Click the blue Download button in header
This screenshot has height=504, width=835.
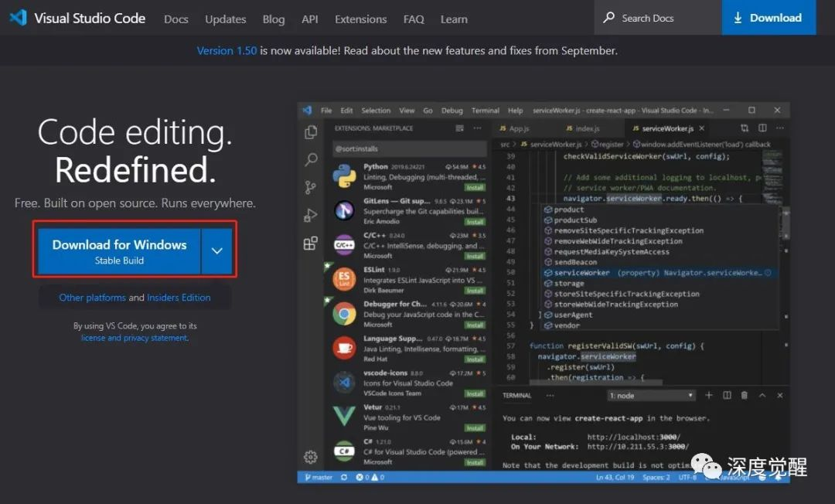pos(769,18)
